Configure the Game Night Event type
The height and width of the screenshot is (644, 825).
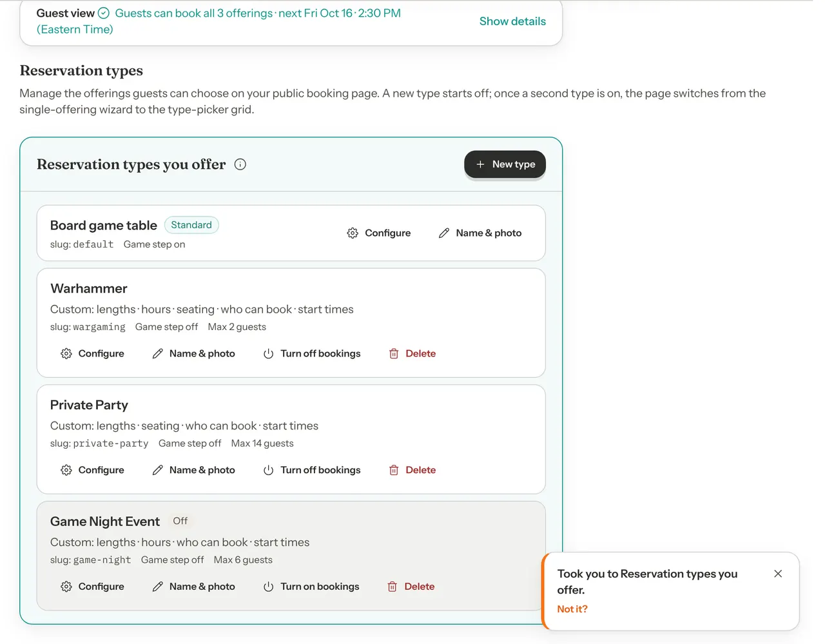(92, 587)
